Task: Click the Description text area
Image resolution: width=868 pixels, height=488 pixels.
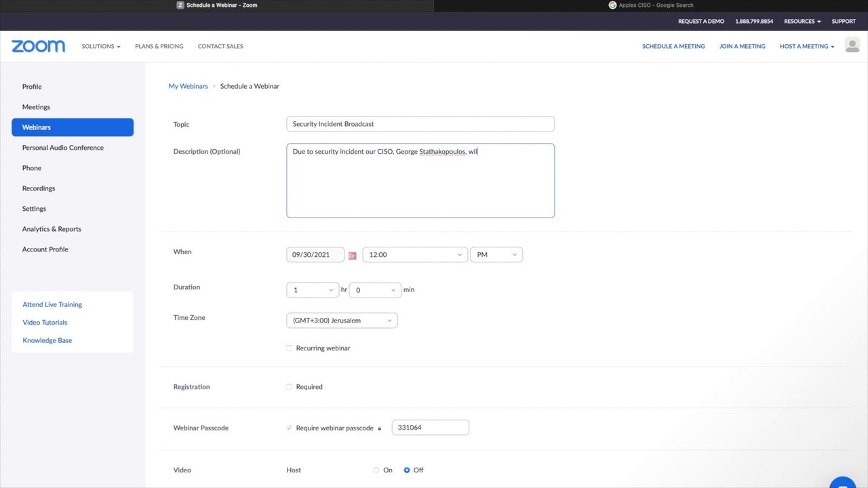Action: (420, 180)
